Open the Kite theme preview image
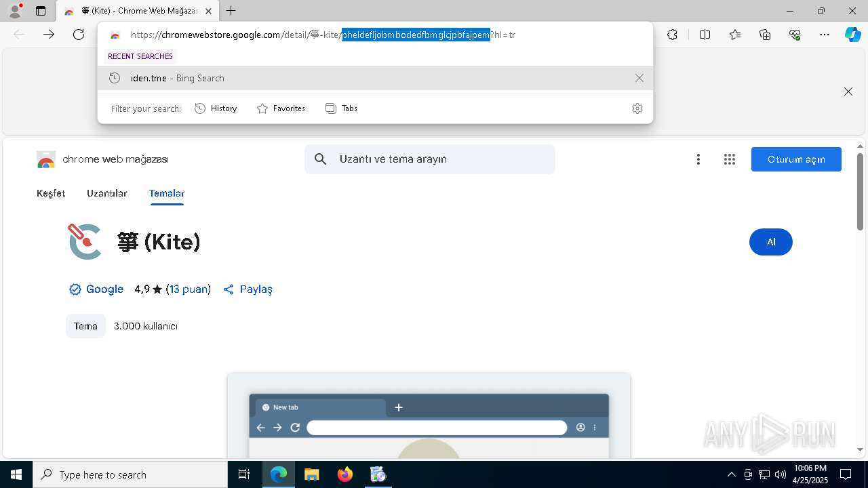The width and height of the screenshot is (868, 488). 429,415
